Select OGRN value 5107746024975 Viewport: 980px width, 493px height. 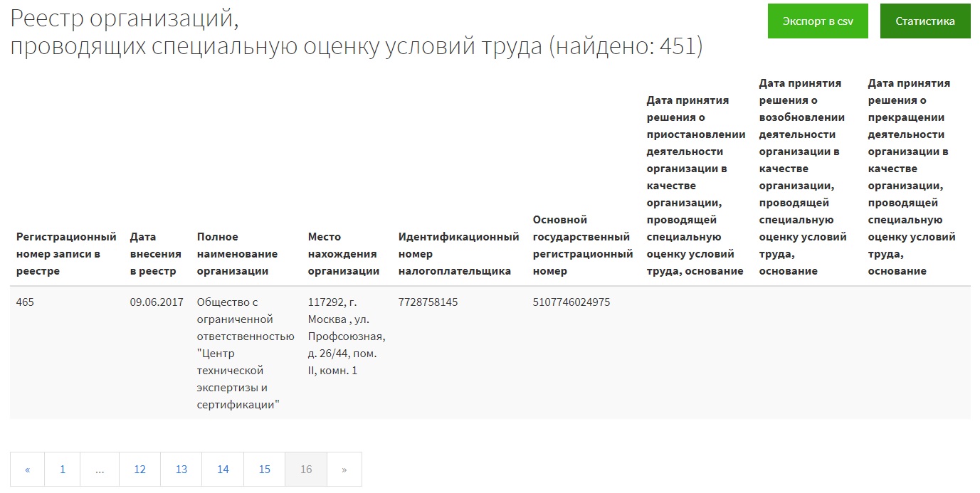[571, 302]
